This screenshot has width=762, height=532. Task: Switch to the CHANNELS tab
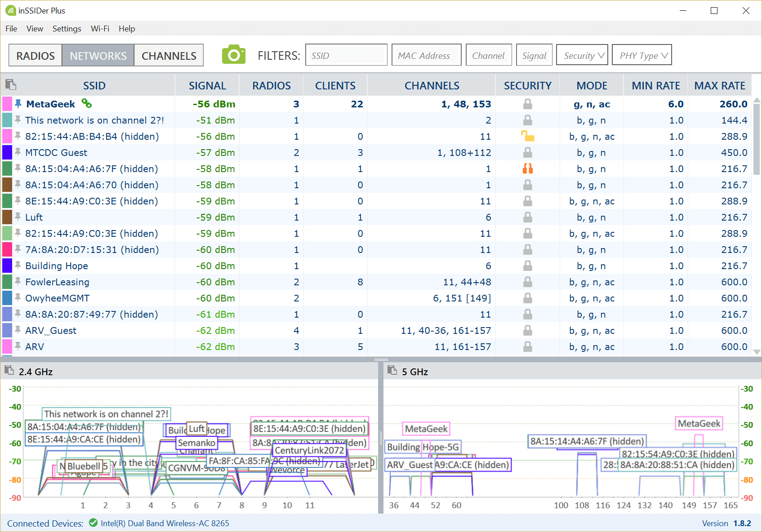coord(169,56)
